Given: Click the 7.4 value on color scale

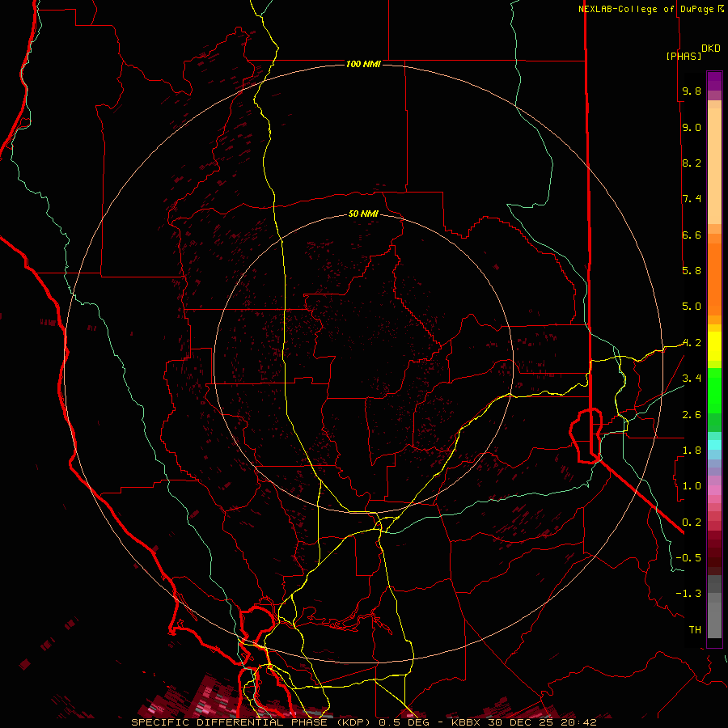Looking at the screenshot, I should 692,199.
